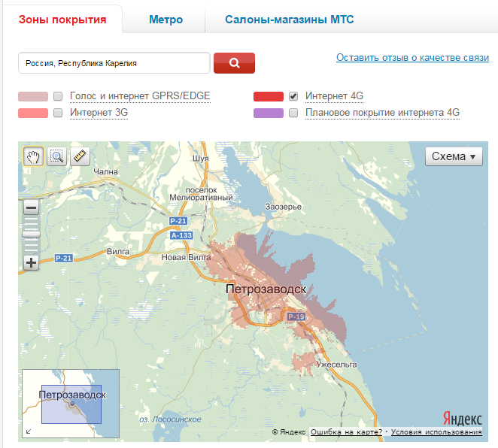Click the Чална place label
This screenshot has width=498, height=448.
105,171
